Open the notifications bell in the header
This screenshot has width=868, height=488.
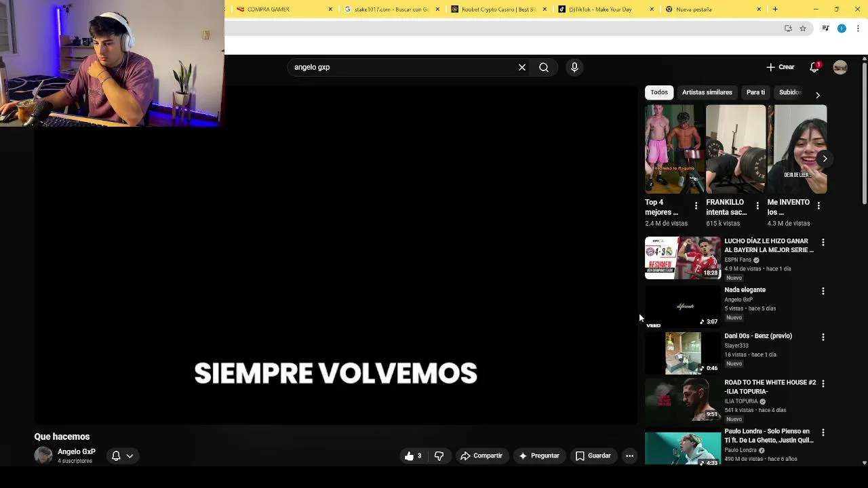814,67
